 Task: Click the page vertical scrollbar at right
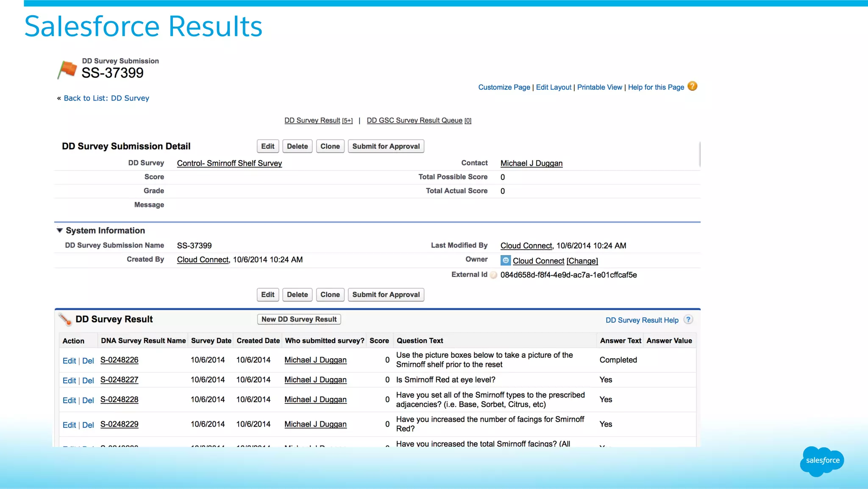[x=700, y=154]
